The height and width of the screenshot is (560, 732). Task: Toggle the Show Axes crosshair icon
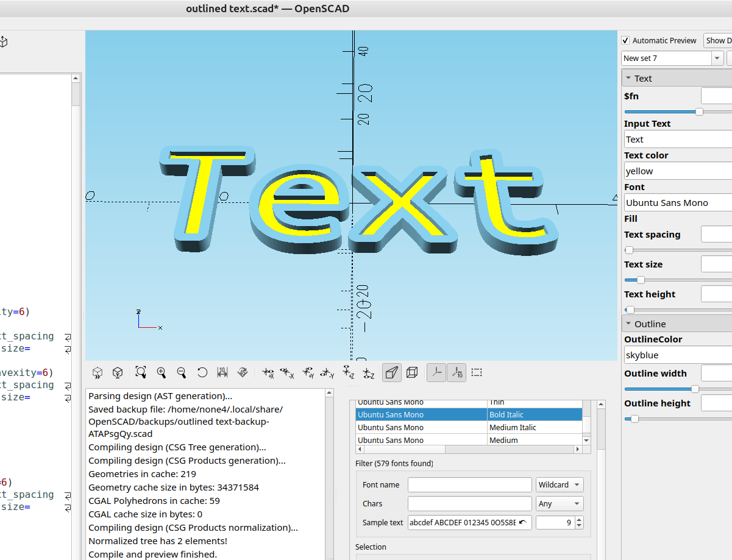[x=436, y=372]
